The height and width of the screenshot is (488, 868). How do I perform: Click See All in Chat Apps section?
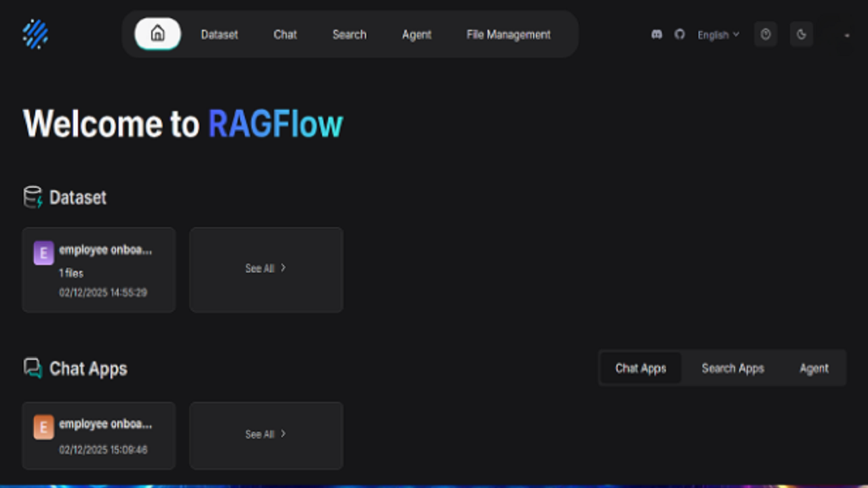[x=266, y=434]
